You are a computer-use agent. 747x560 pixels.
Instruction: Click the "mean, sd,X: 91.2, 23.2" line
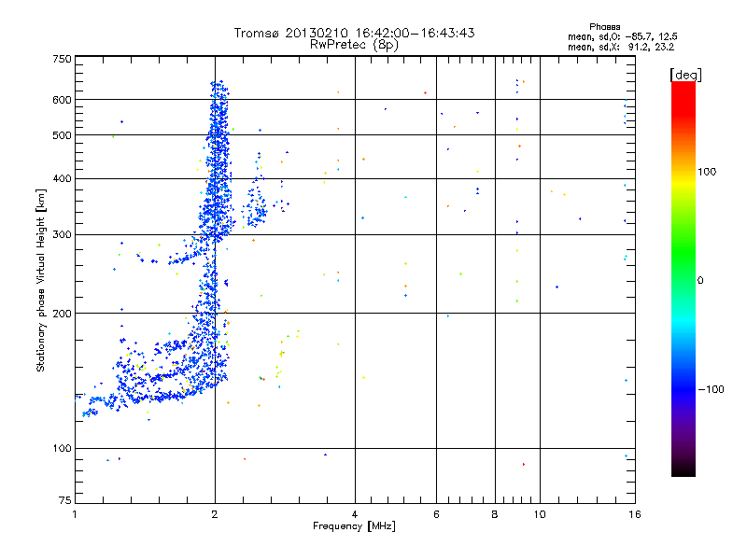(x=621, y=47)
